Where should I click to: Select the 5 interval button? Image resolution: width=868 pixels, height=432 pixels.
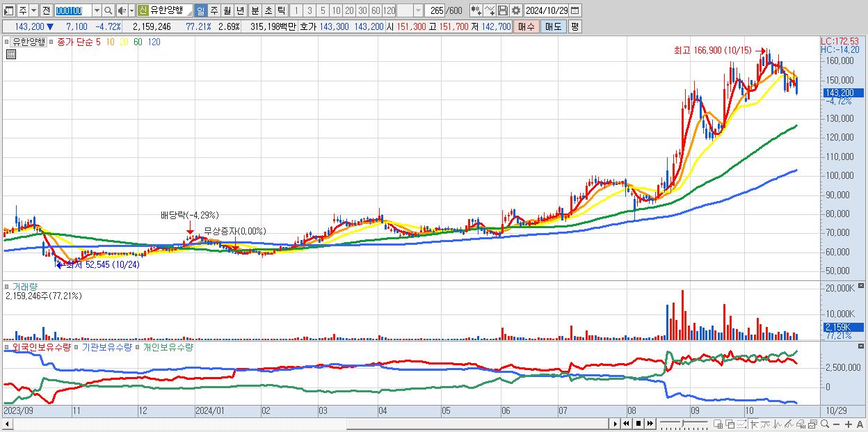323,11
